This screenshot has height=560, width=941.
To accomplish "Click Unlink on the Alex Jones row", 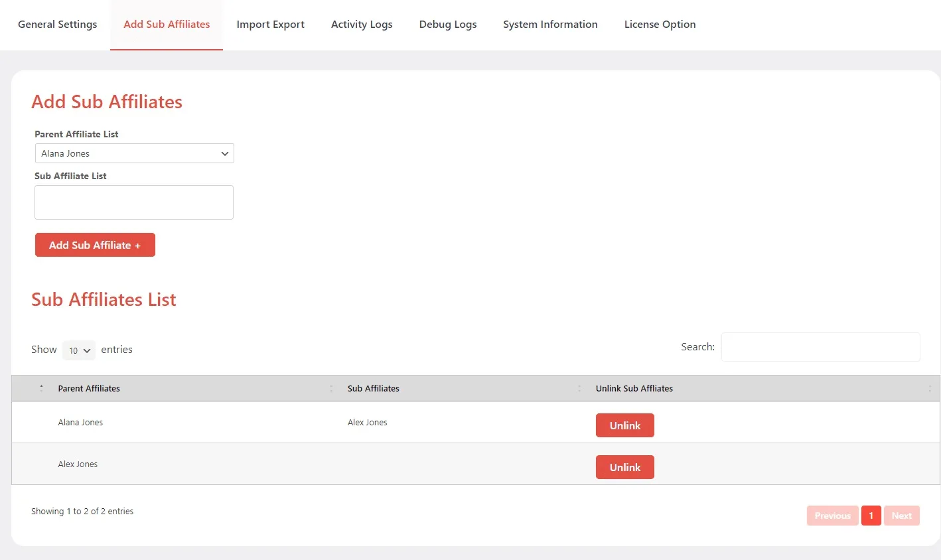I will click(x=624, y=466).
